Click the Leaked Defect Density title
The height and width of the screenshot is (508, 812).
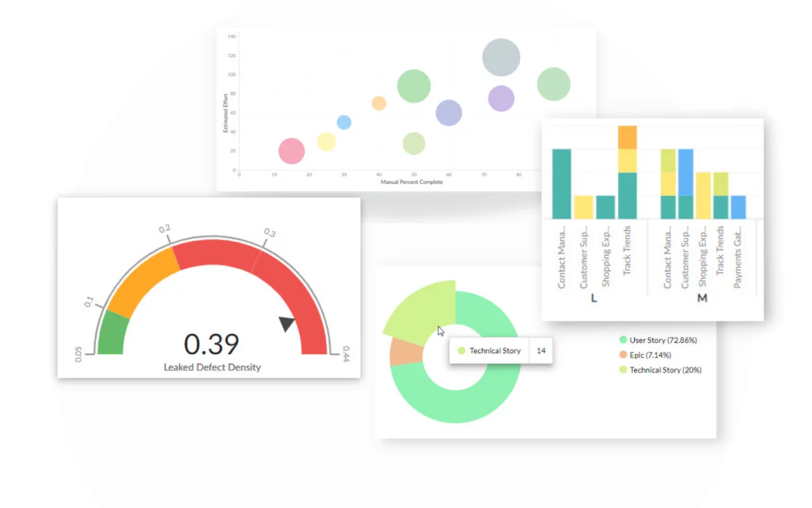[213, 366]
